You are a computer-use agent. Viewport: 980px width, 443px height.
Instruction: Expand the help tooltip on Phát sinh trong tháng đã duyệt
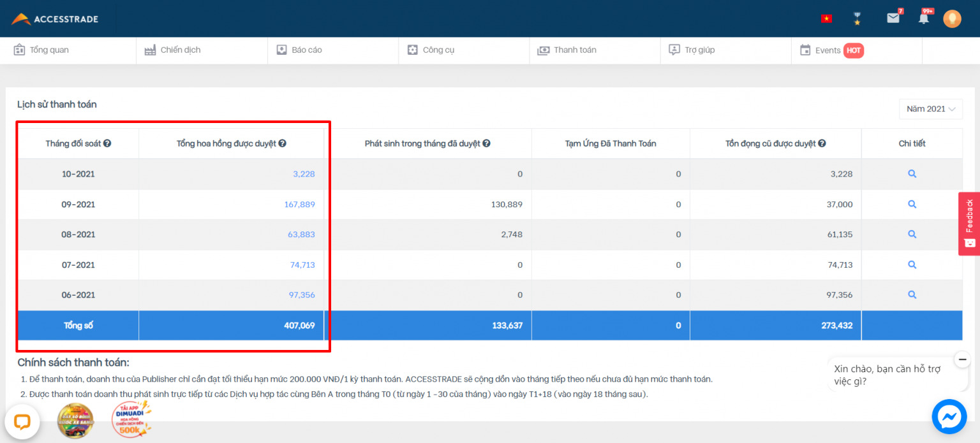click(487, 143)
